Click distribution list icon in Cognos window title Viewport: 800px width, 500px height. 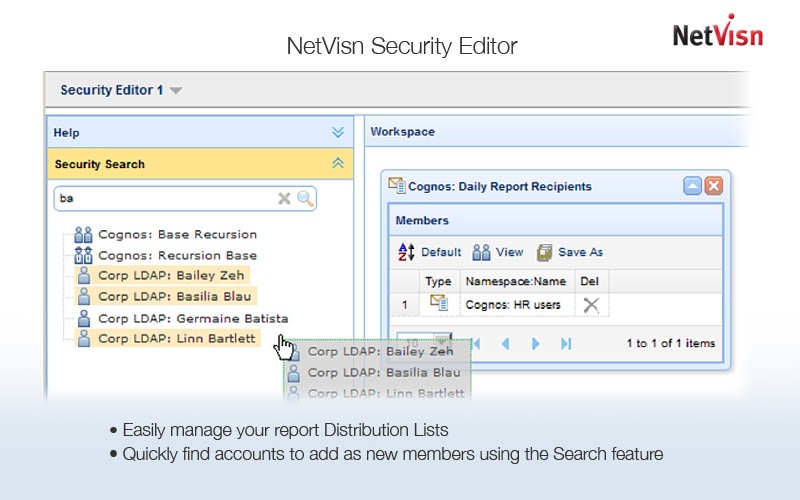[x=396, y=185]
